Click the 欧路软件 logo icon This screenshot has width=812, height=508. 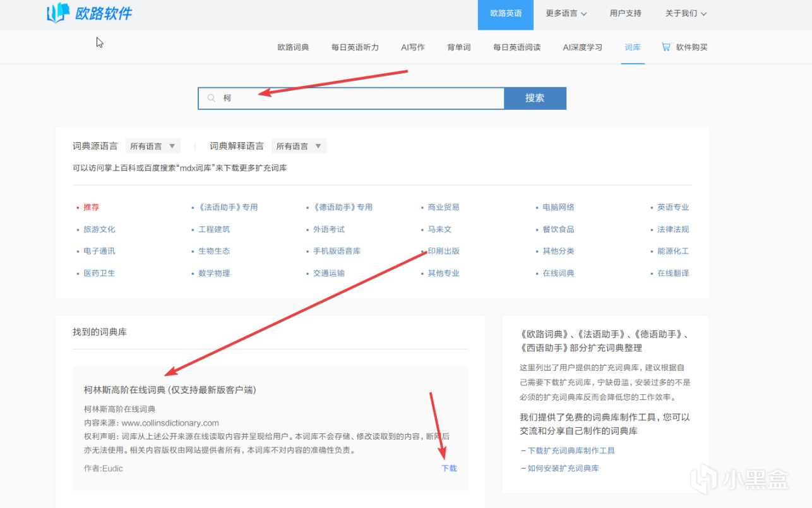(x=57, y=13)
